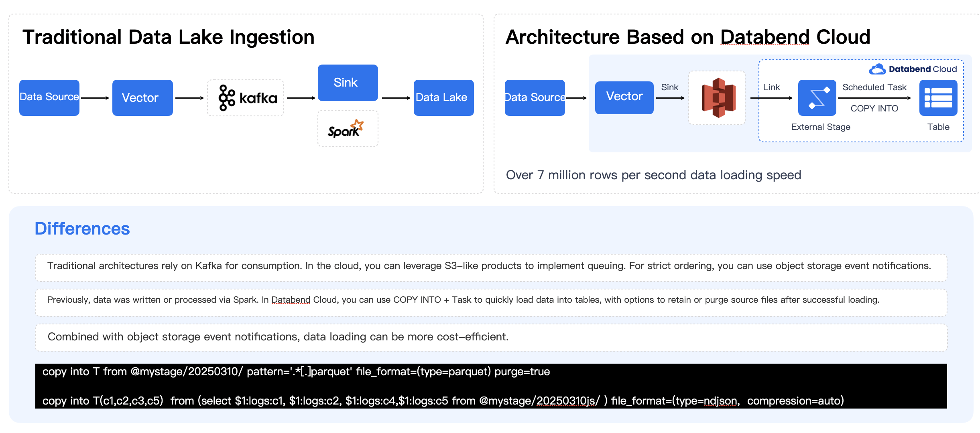Viewport: 980px width, 433px height.
Task: Click the 'Table' caption text
Action: (938, 127)
